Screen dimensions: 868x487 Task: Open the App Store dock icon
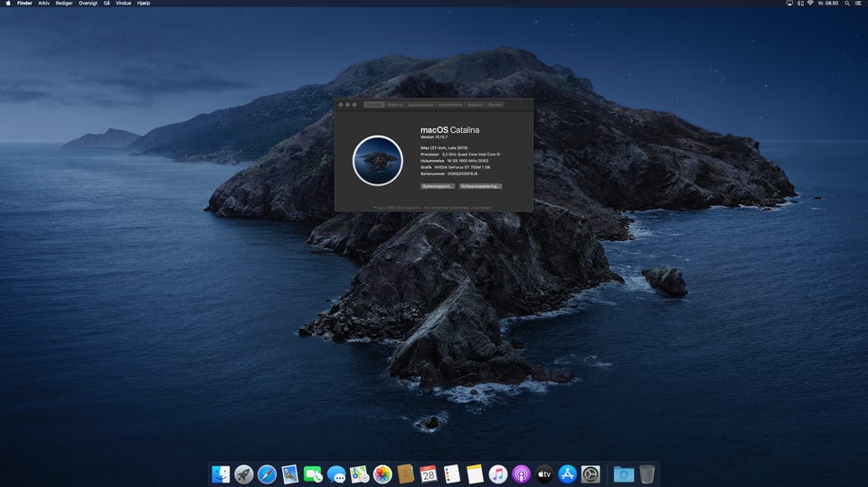(568, 474)
